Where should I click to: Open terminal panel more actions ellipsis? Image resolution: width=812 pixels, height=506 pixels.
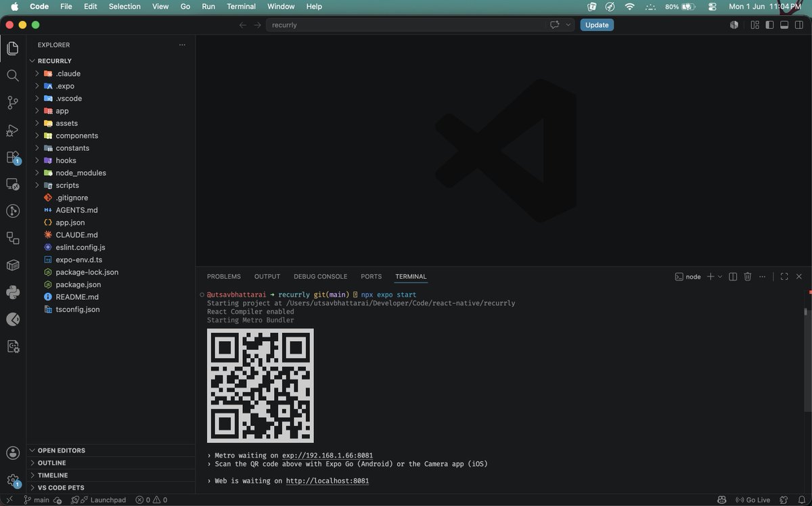click(763, 277)
